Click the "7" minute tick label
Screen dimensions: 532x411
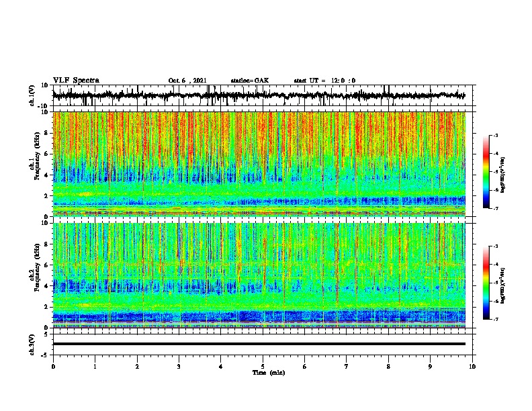[x=347, y=367]
